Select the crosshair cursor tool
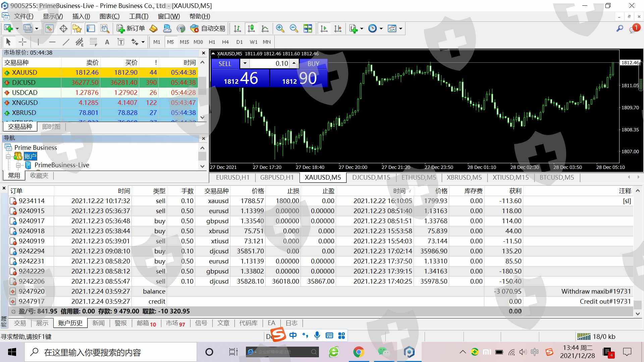 tap(22, 42)
